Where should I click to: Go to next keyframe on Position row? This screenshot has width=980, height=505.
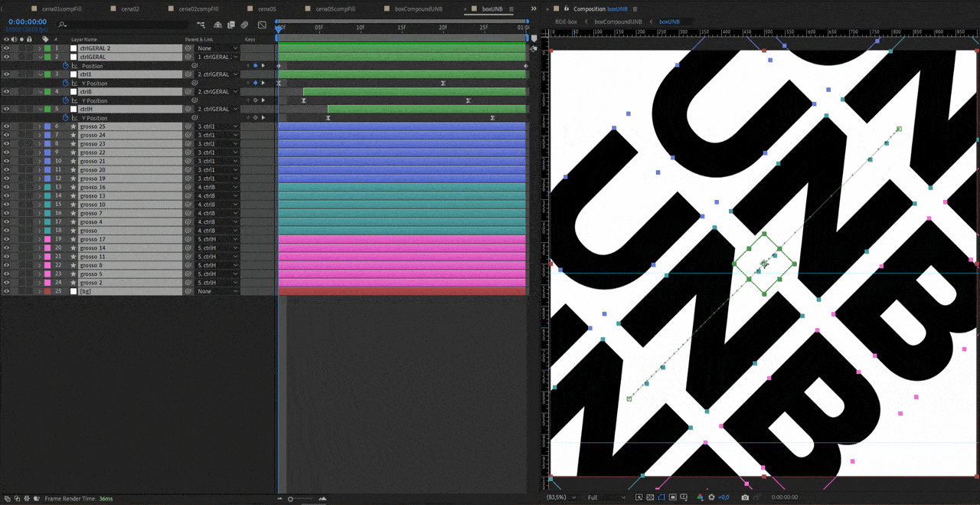tap(263, 66)
